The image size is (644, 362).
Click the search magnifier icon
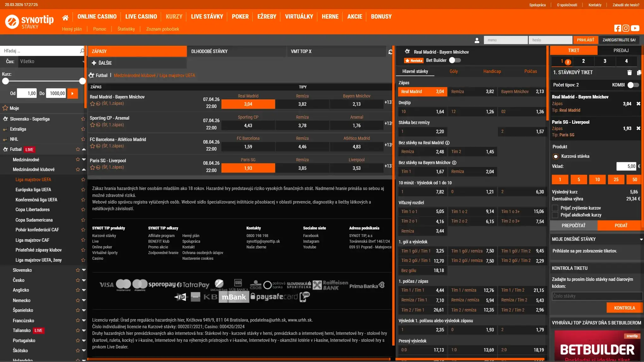[81, 50]
